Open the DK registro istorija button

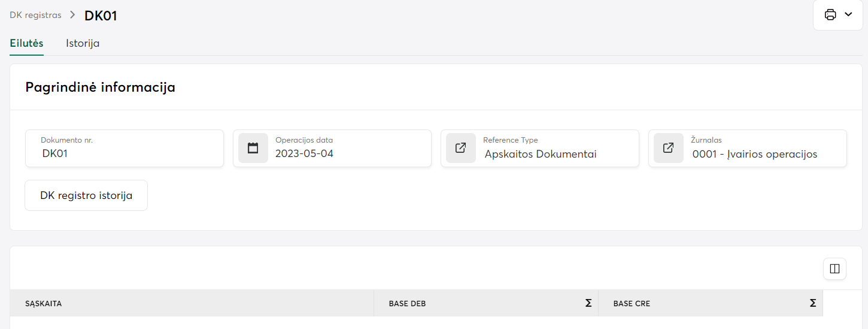pyautogui.click(x=86, y=195)
